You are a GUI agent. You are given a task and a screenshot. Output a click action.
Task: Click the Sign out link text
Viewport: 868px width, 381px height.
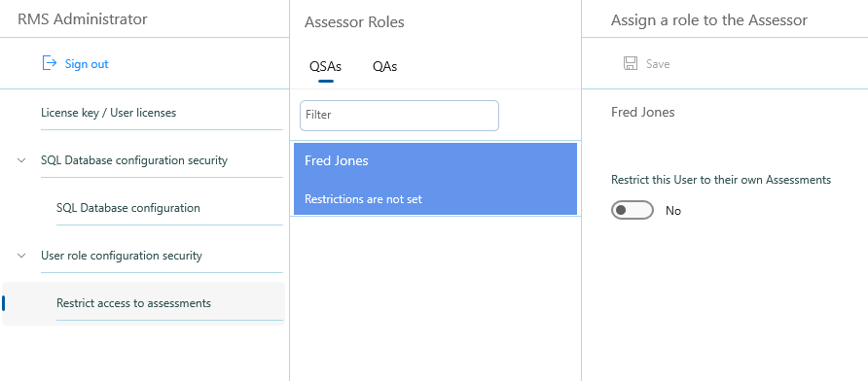[87, 64]
